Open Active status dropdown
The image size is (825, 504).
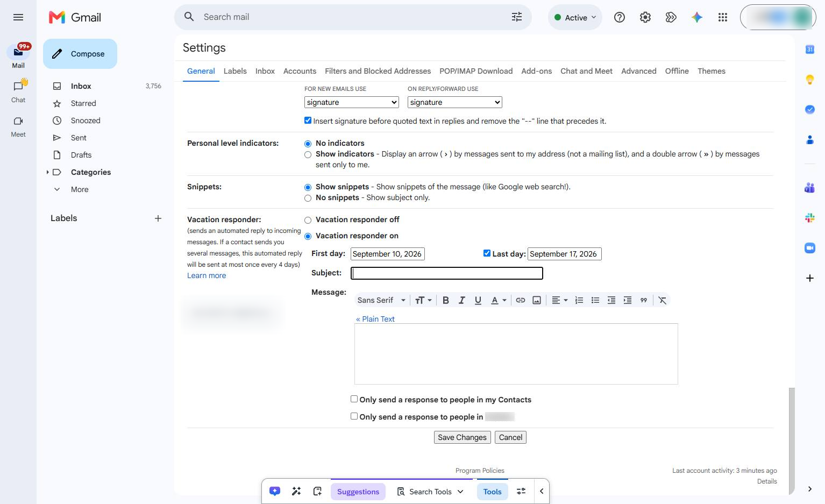pyautogui.click(x=575, y=17)
